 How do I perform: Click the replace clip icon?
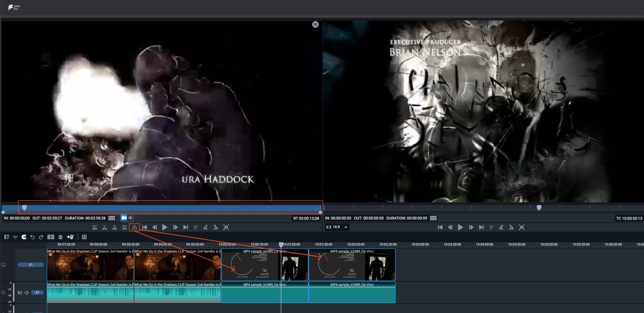(x=135, y=227)
